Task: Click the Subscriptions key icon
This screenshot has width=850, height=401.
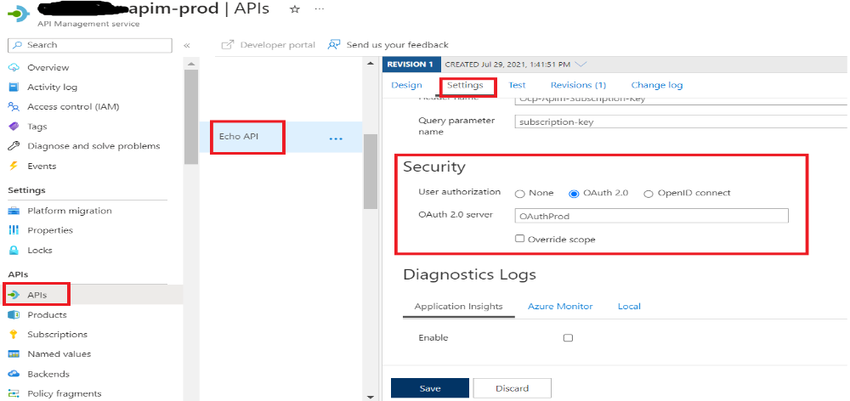Action: (x=14, y=334)
